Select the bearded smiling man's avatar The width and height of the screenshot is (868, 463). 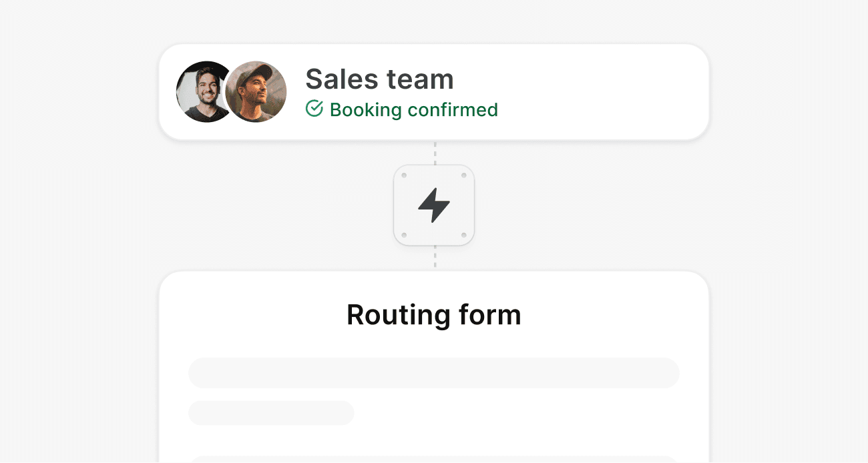tap(202, 92)
